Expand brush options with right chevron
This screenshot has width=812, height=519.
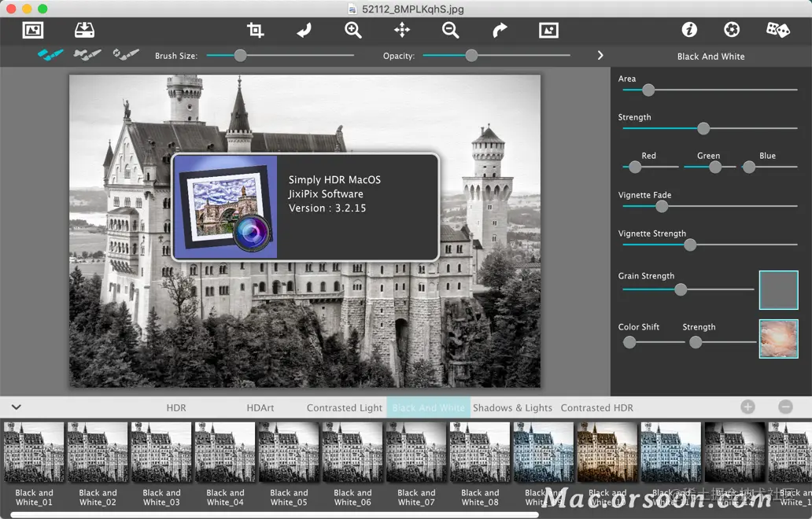coord(600,55)
